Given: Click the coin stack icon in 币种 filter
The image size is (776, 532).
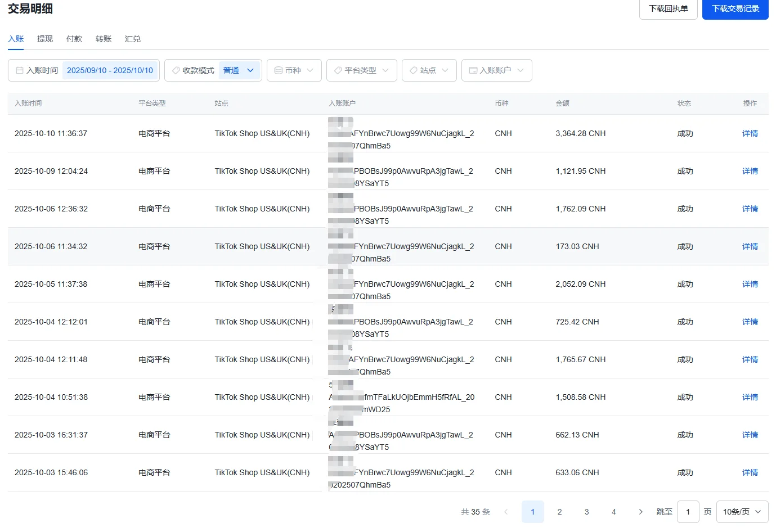Looking at the screenshot, I should [279, 70].
